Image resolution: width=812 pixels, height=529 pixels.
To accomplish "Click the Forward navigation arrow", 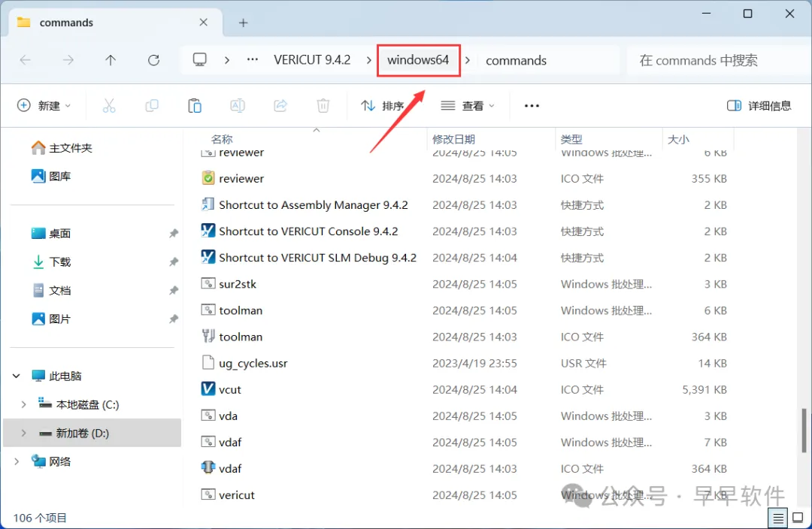I will (68, 60).
